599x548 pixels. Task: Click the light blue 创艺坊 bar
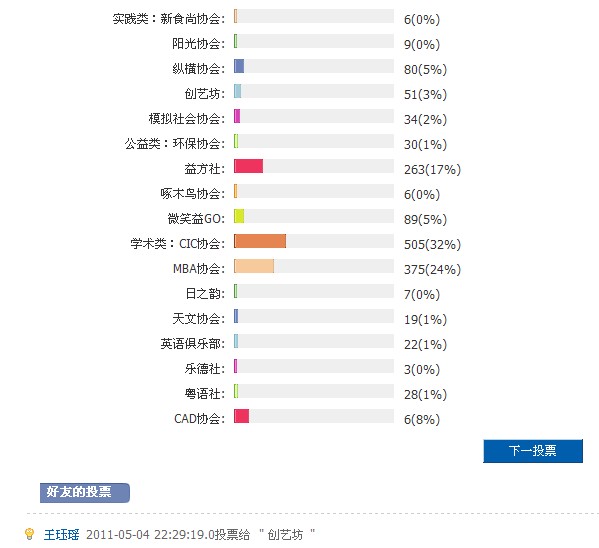click(x=238, y=91)
